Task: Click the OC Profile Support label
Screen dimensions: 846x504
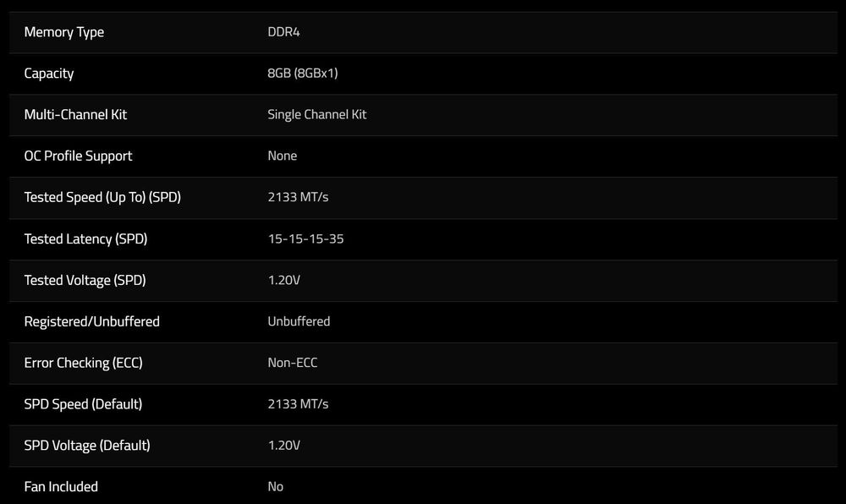Action: pos(78,156)
